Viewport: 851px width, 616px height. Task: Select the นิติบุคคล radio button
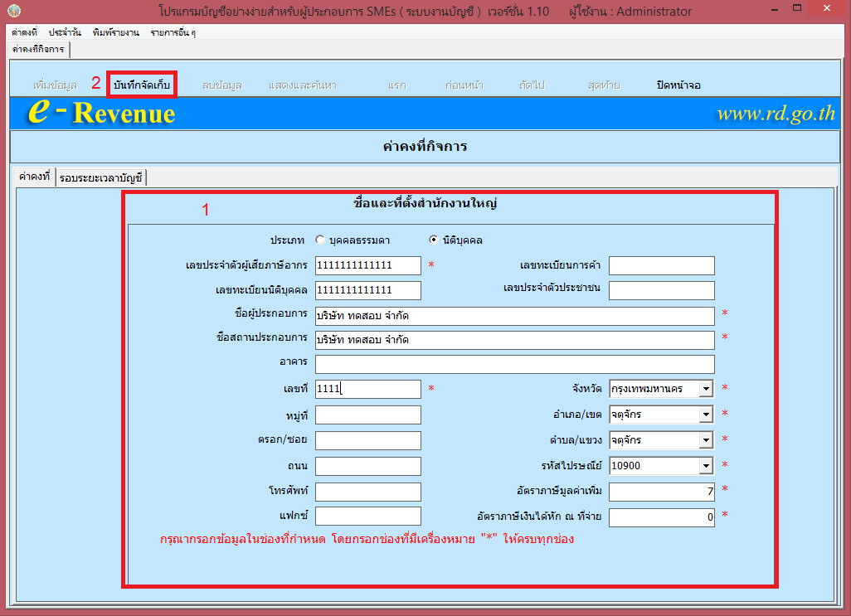pyautogui.click(x=433, y=240)
